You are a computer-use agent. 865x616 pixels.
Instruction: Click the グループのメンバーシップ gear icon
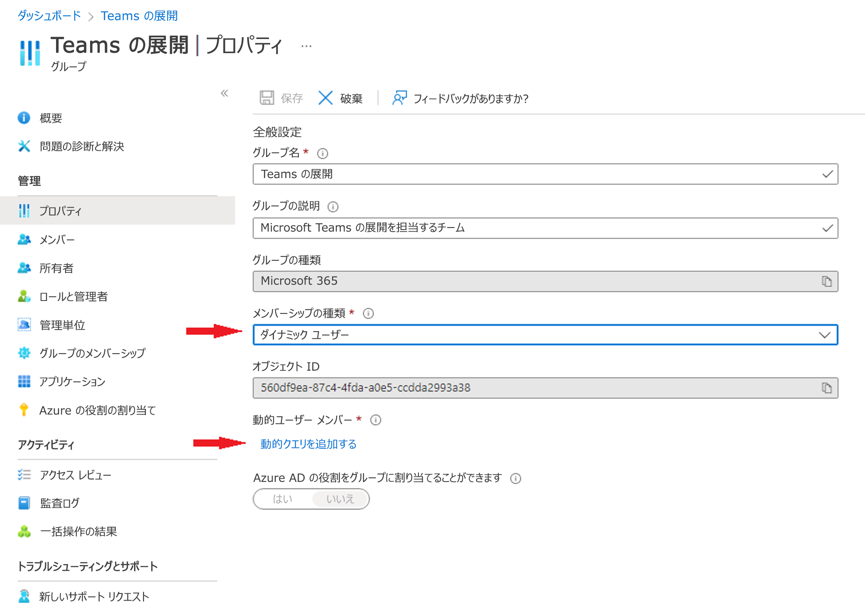pyautogui.click(x=24, y=353)
